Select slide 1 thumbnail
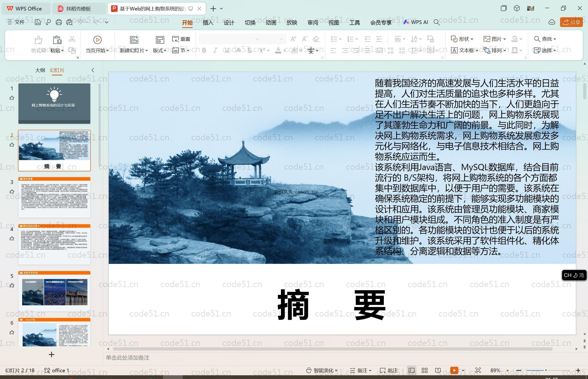Screen dimensions: 588x379 pyautogui.click(x=54, y=103)
